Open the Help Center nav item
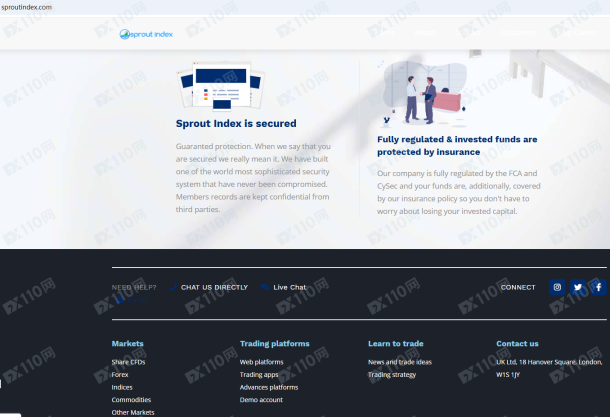This screenshot has width=610, height=417. pyautogui.click(x=577, y=33)
